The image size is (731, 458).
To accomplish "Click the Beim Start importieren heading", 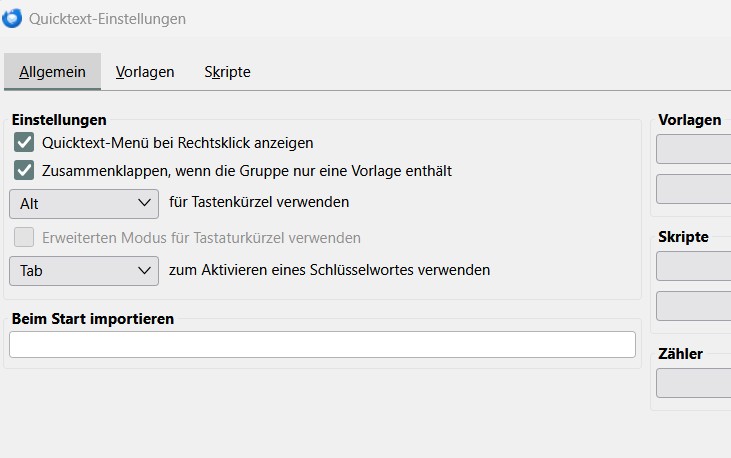I will (x=93, y=319).
